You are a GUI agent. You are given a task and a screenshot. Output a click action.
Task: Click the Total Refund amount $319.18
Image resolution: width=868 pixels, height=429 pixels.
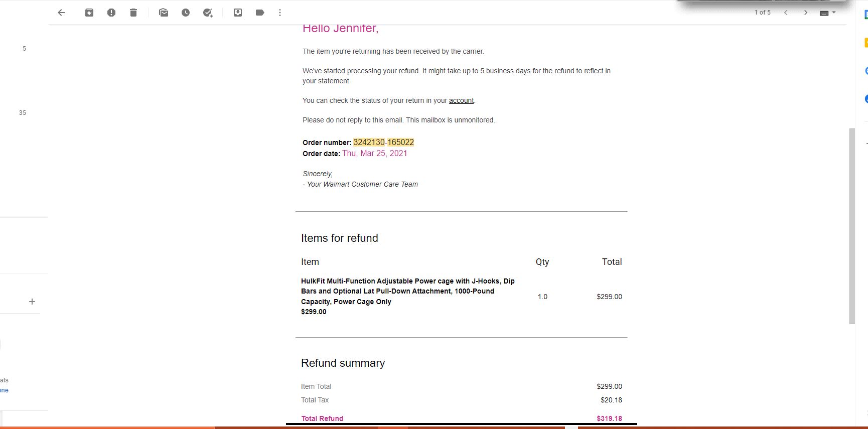click(x=609, y=418)
